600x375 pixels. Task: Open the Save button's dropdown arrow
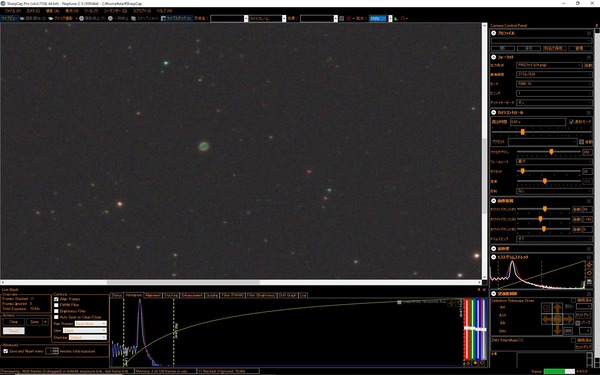45,322
